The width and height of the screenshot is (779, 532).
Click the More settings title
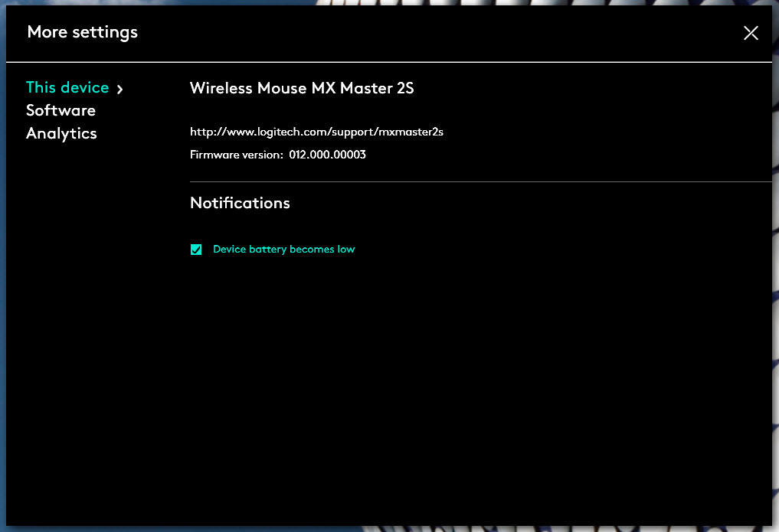coord(83,33)
